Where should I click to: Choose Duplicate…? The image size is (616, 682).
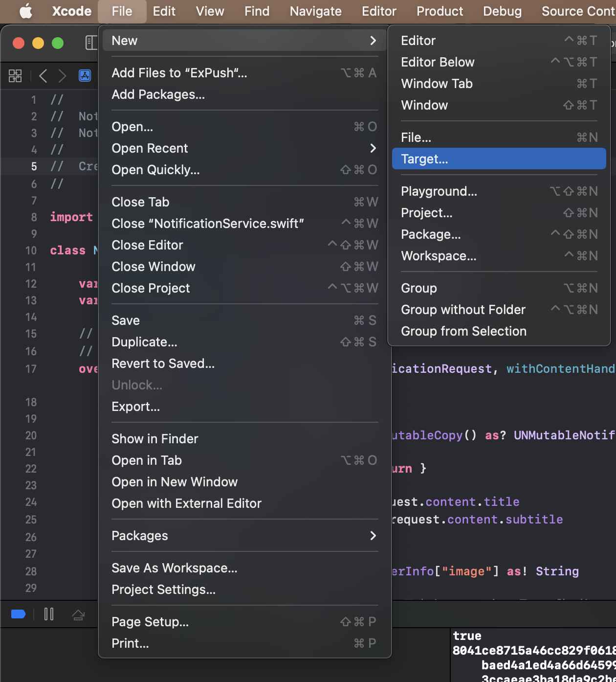coord(245,342)
